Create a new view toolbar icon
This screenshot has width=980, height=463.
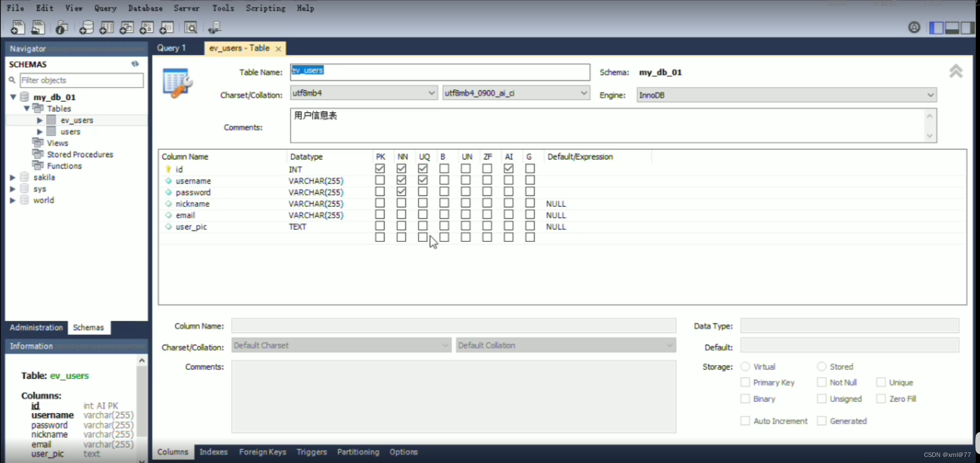point(126,27)
